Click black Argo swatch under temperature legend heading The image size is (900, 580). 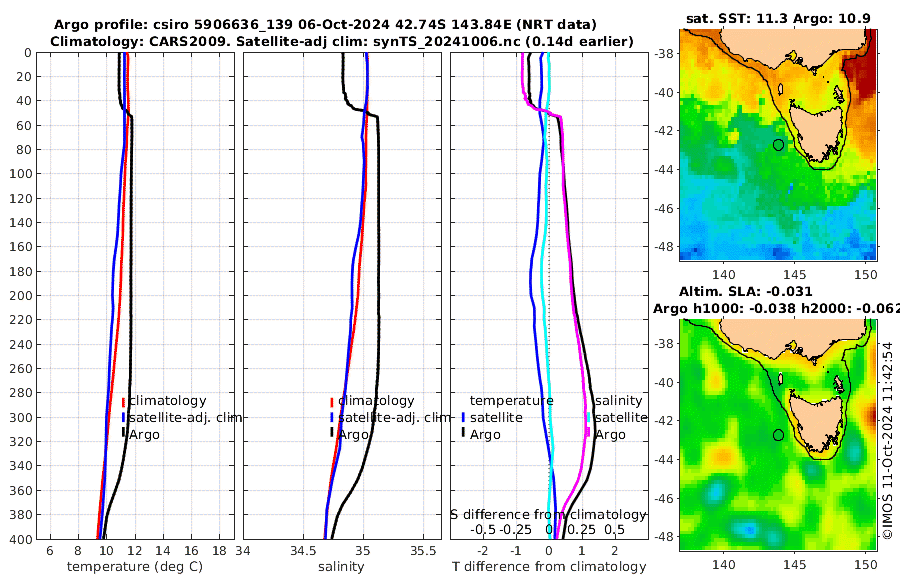(463, 433)
